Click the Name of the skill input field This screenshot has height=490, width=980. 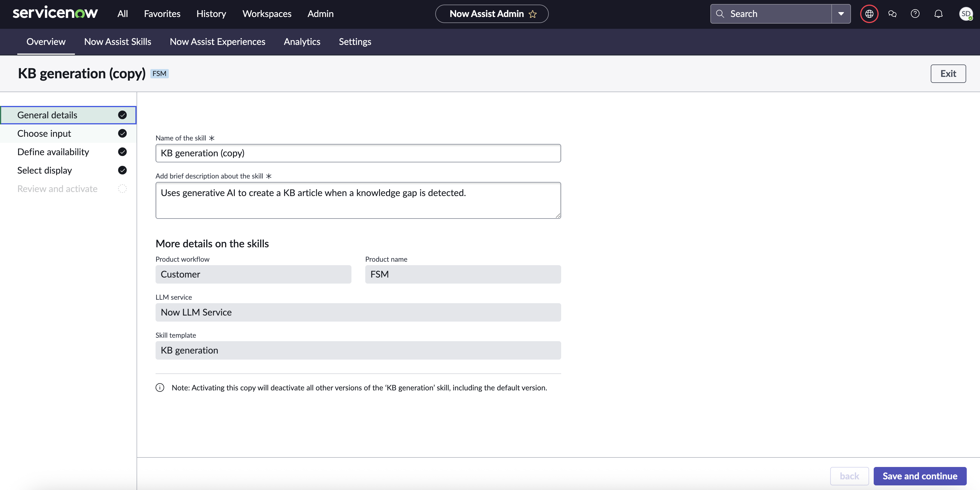pyautogui.click(x=358, y=153)
